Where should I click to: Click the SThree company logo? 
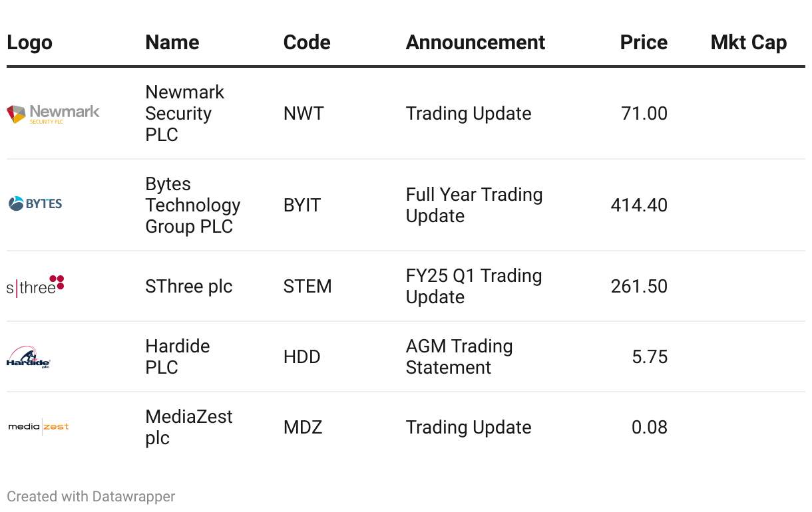pyautogui.click(x=35, y=286)
